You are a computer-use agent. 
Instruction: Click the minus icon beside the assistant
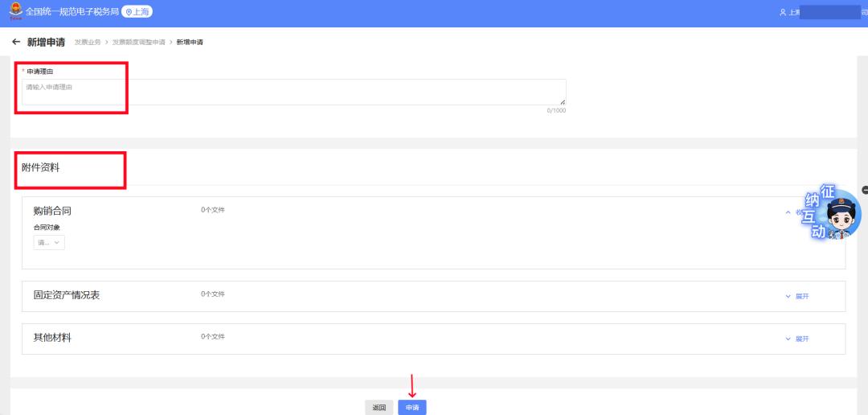[x=865, y=190]
